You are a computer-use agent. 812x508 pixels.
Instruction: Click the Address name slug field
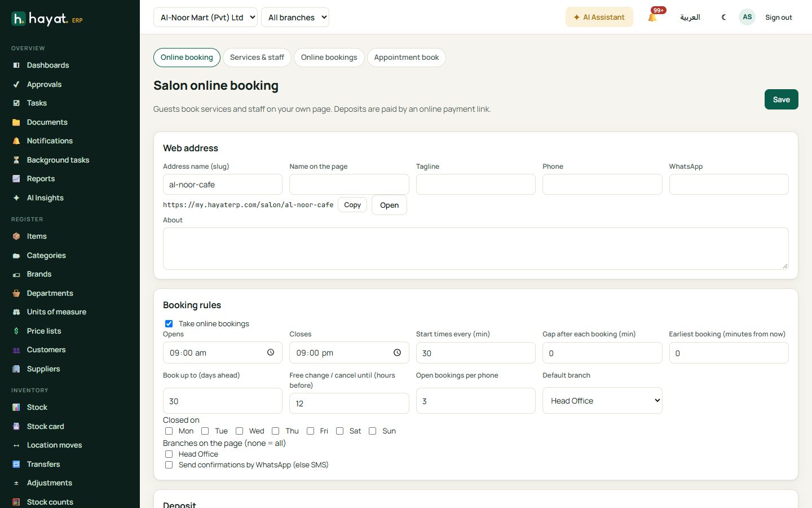pyautogui.click(x=223, y=185)
